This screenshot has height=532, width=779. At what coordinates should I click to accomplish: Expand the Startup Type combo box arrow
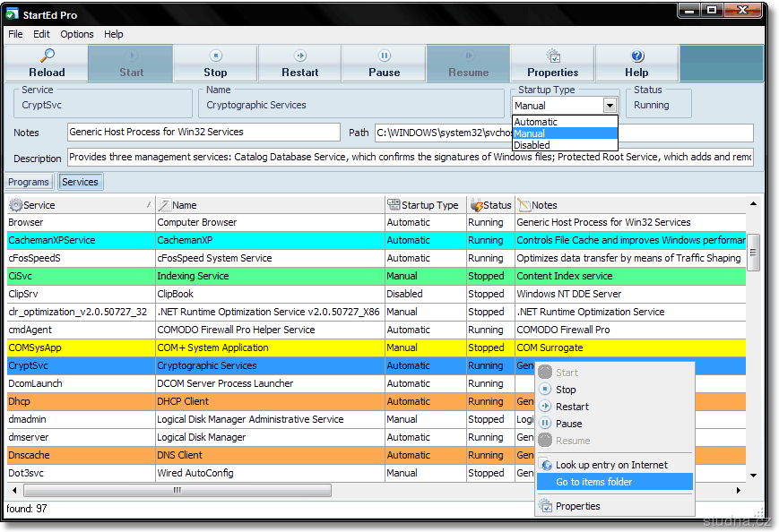coord(610,106)
